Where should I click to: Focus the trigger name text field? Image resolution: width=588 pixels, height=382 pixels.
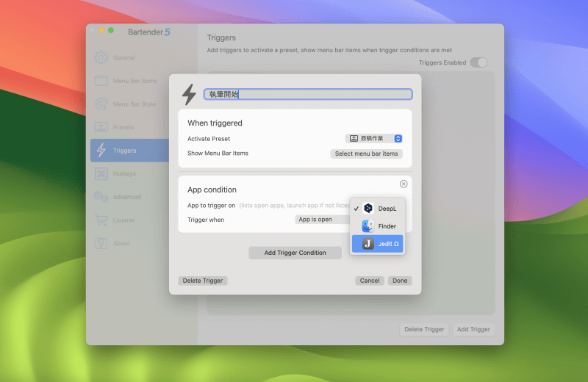tap(308, 94)
